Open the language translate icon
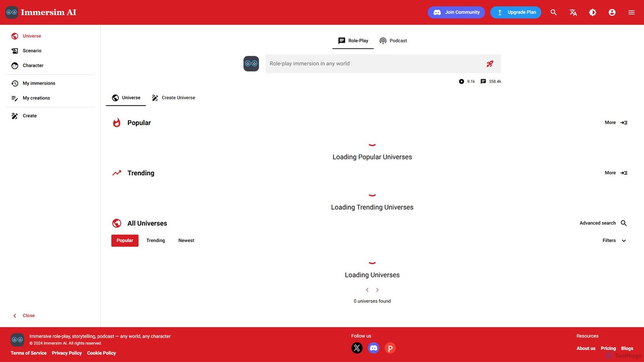Viewport: 644px width, 362px height. (573, 13)
